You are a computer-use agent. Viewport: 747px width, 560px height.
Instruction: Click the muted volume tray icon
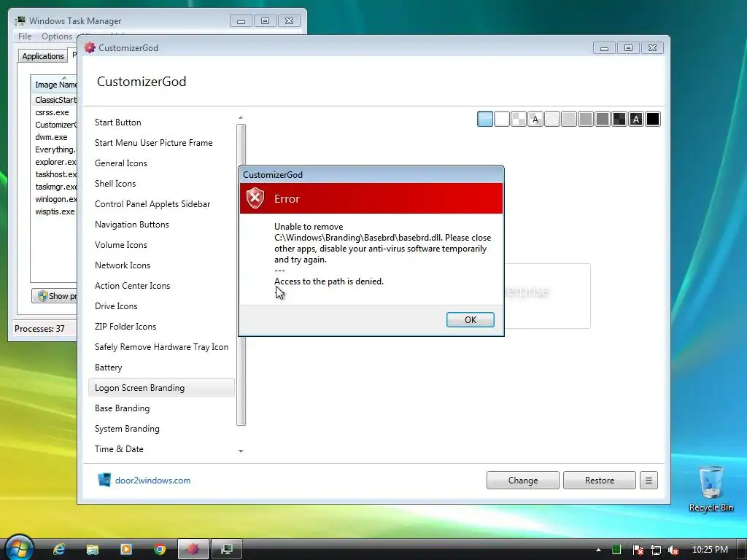(x=673, y=550)
